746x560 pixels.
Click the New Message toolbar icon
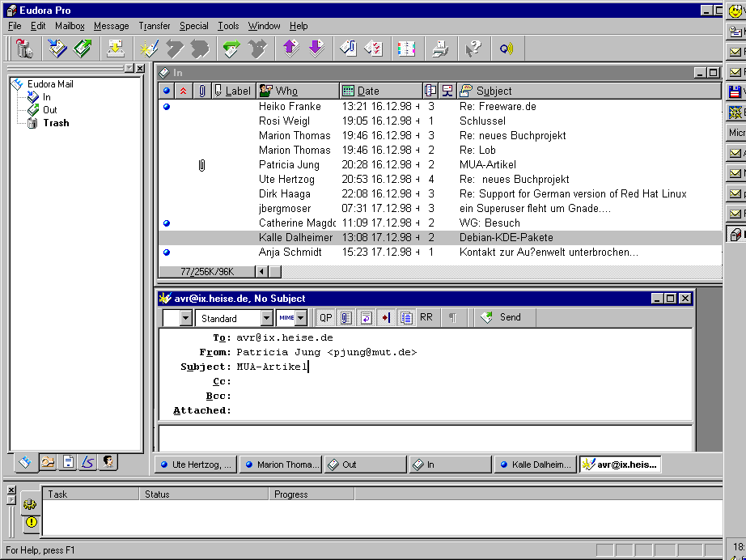(x=149, y=49)
